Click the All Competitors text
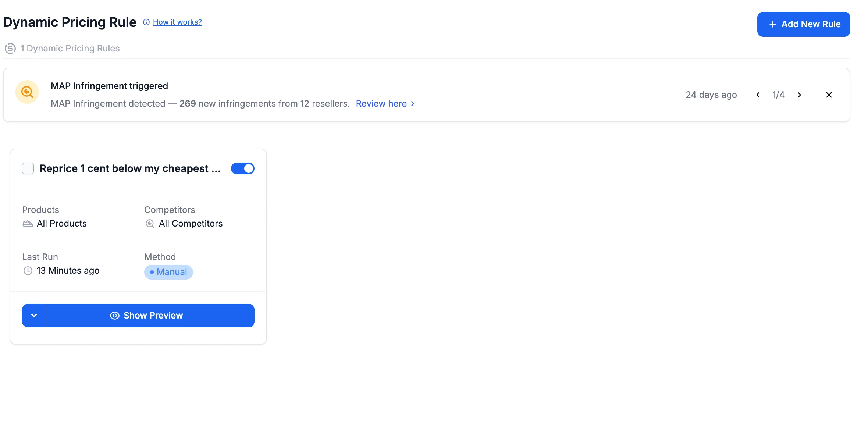This screenshot has height=434, width=868. point(191,224)
